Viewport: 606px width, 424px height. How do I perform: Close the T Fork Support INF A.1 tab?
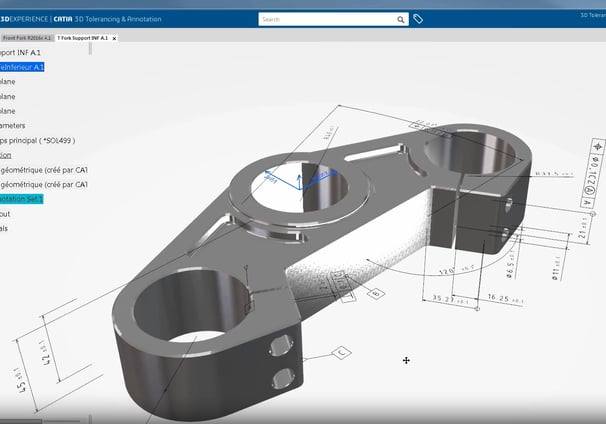coord(114,38)
